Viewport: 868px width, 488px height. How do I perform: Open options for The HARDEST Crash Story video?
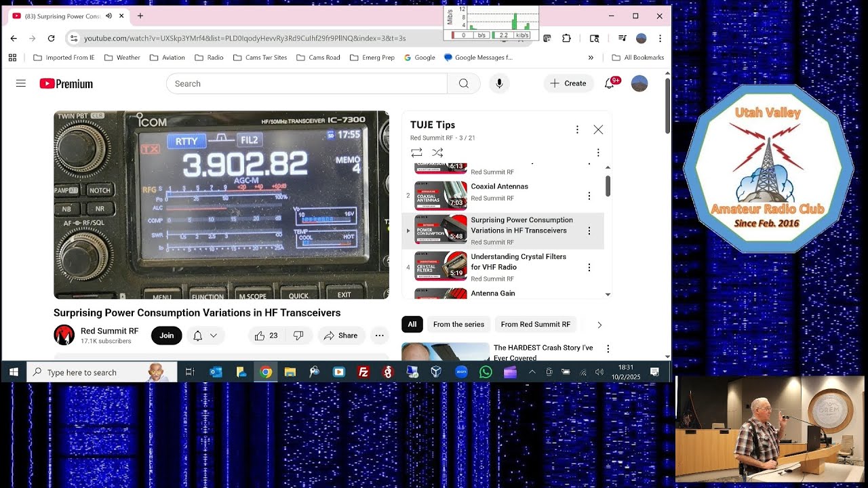(x=608, y=348)
